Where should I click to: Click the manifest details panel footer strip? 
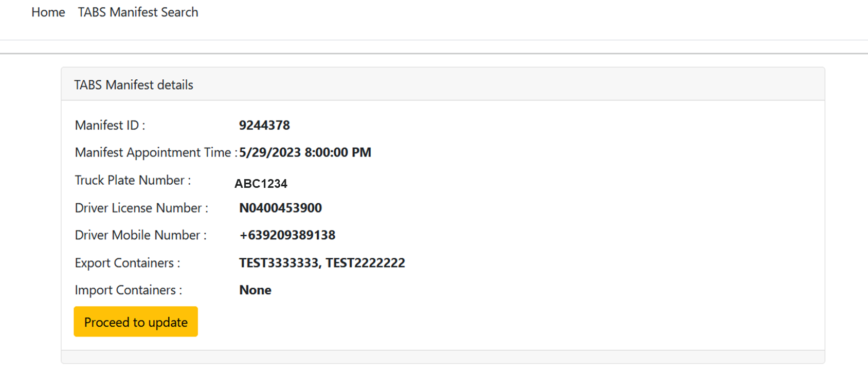click(x=442, y=357)
